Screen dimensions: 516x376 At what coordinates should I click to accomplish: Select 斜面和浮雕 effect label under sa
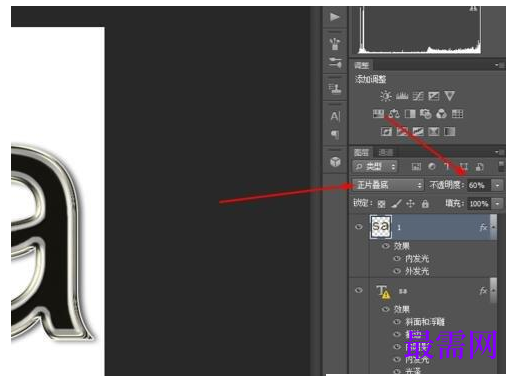pos(425,322)
